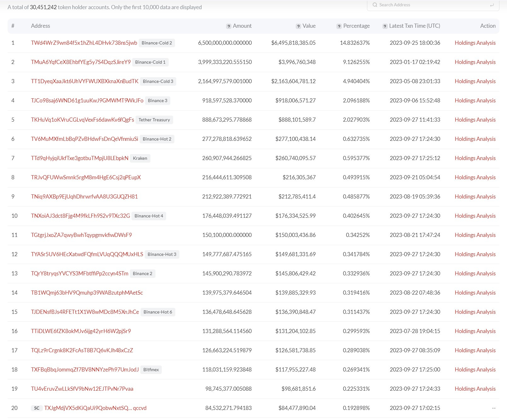Open address TNiq9AXBp9EjUqhDhrwrfvAA8U3GUQZH81
Image resolution: width=507 pixels, height=420 pixels.
[x=84, y=197]
